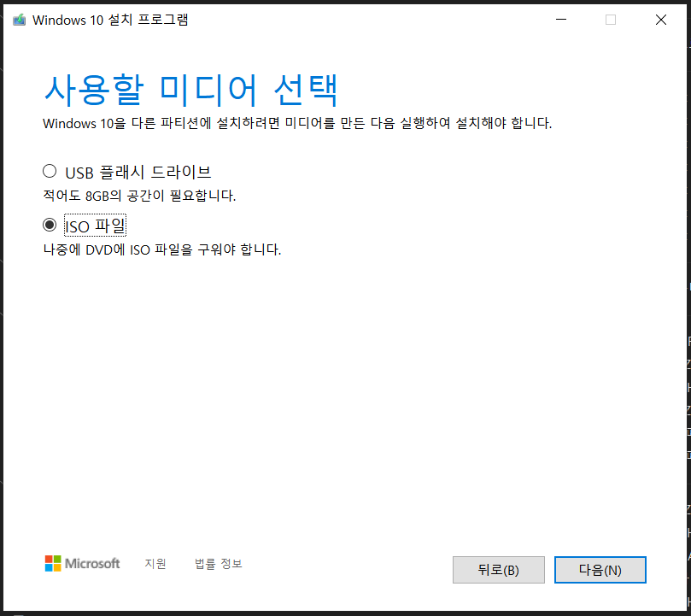
Task: Select the ISO 파일 radio button
Action: tap(50, 226)
